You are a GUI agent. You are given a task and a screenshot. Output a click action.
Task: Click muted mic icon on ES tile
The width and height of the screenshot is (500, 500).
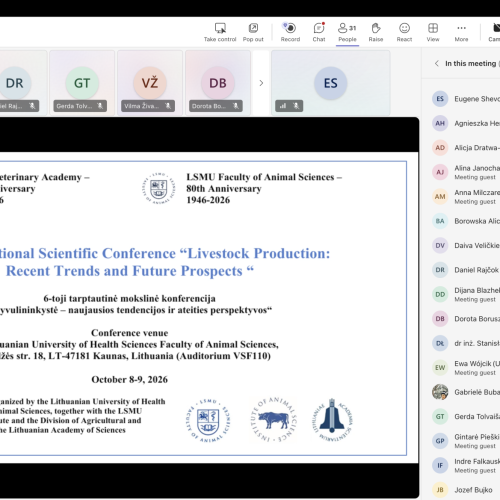[x=296, y=106]
